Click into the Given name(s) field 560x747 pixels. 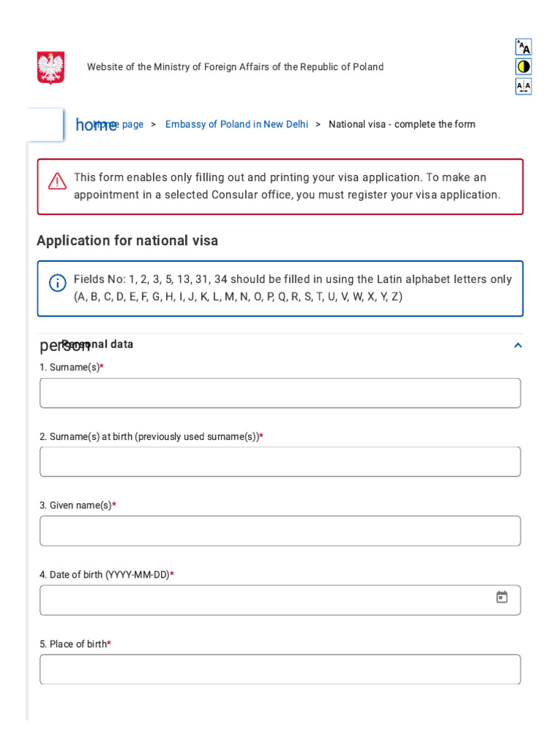280,531
